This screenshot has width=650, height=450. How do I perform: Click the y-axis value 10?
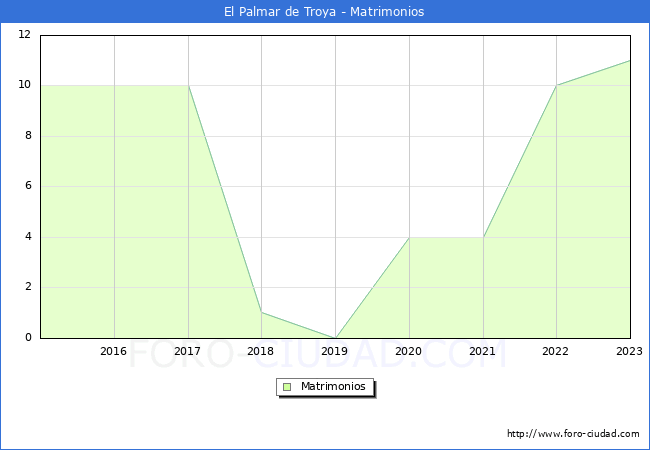[24, 85]
